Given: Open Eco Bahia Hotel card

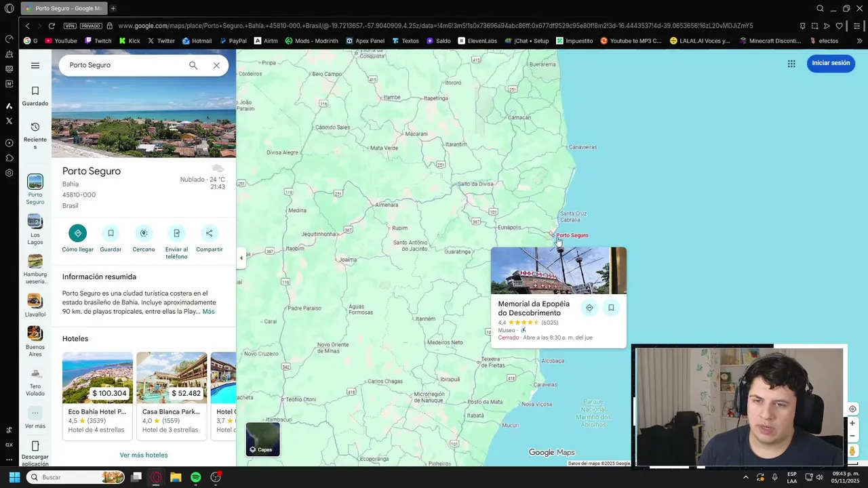Looking at the screenshot, I should pyautogui.click(x=98, y=396).
